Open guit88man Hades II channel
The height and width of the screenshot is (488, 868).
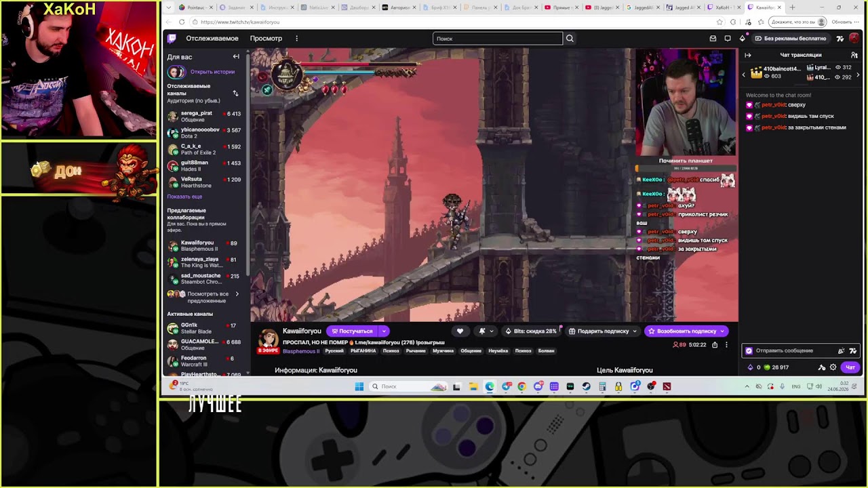click(205, 166)
